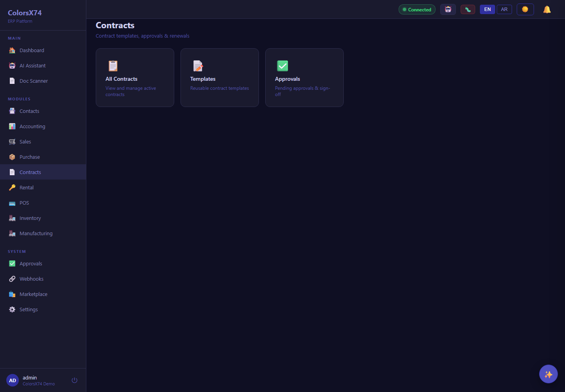
Task: Open the Templates card title
Action: click(x=203, y=79)
